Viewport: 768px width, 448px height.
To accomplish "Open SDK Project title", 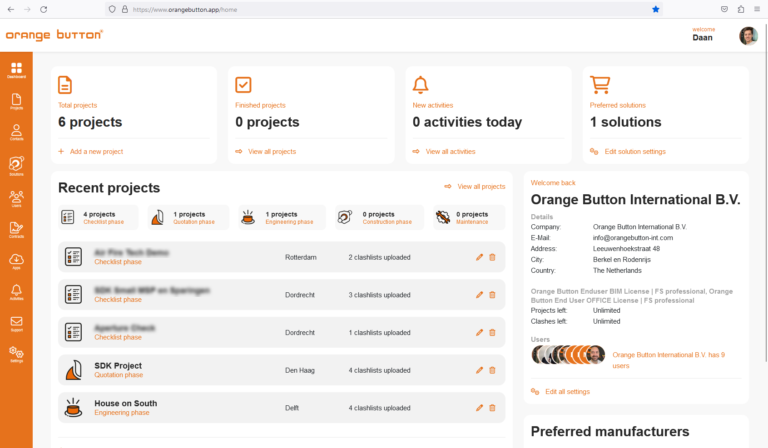I will (118, 365).
